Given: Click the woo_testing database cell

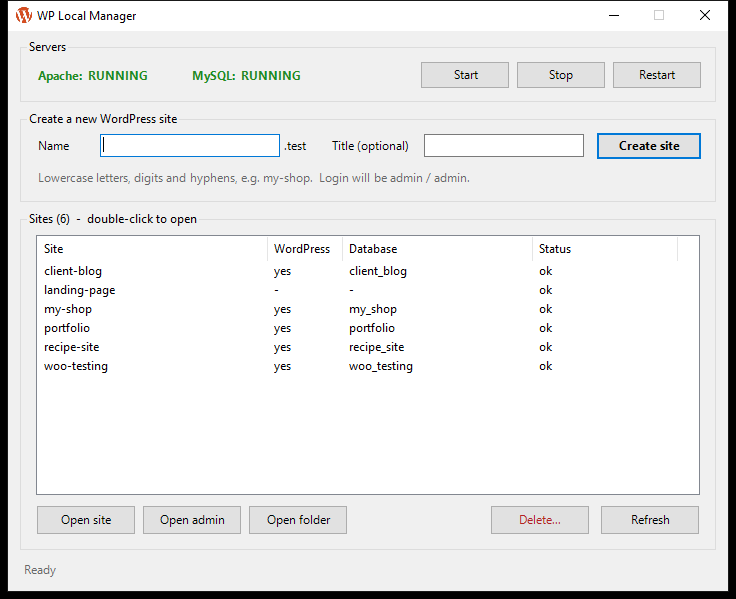Looking at the screenshot, I should click(x=381, y=366).
